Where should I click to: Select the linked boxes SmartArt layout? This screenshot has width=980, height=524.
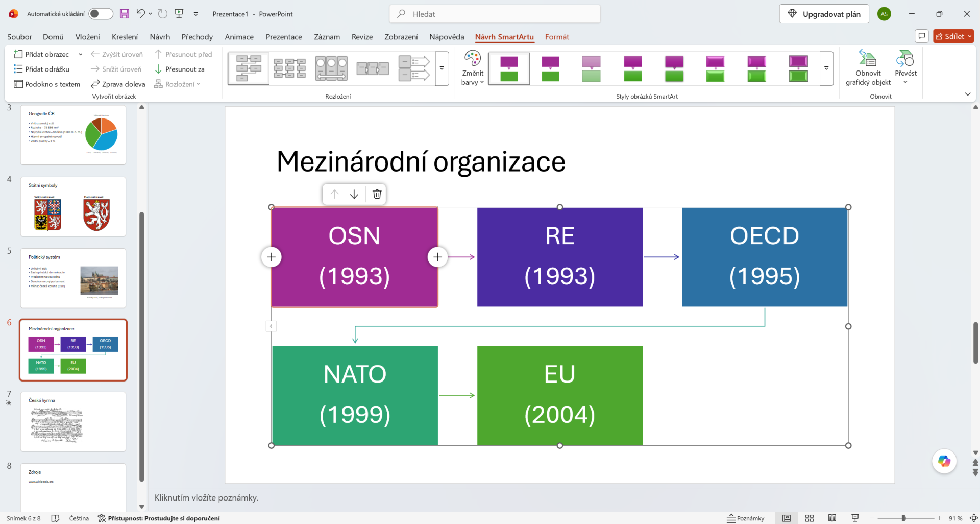click(373, 68)
